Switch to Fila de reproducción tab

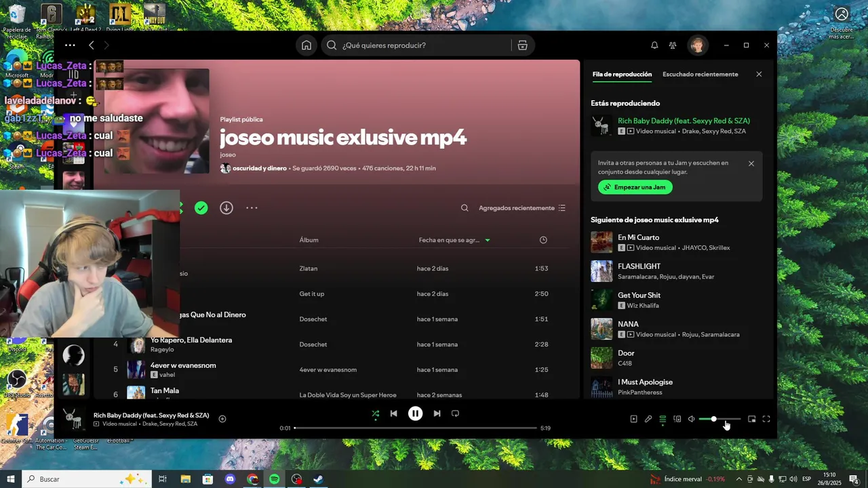[x=622, y=75]
